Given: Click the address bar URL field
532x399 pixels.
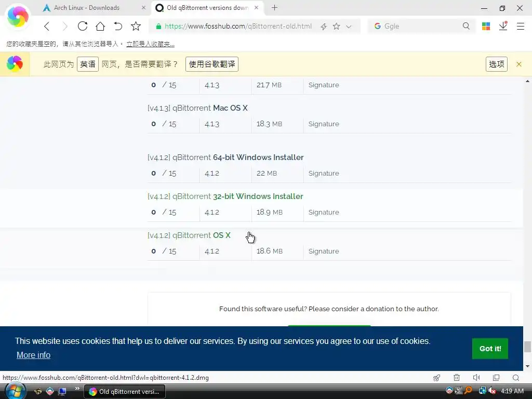Looking at the screenshot, I should (x=238, y=26).
